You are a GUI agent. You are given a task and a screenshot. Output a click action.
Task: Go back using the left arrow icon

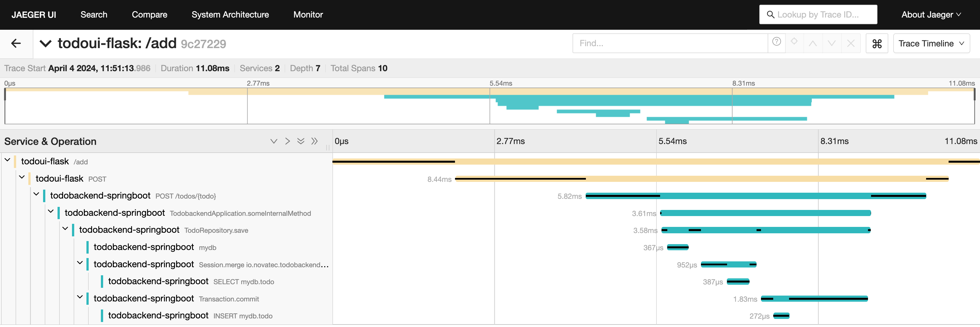tap(16, 43)
